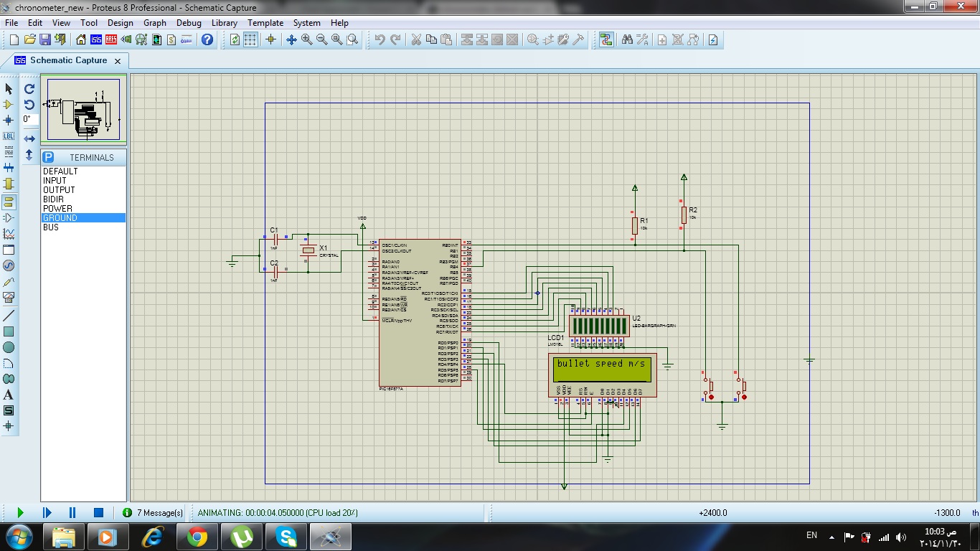Screen dimensions: 980x551
Task: Click the Search and Tag binoculars icon
Action: [627, 40]
